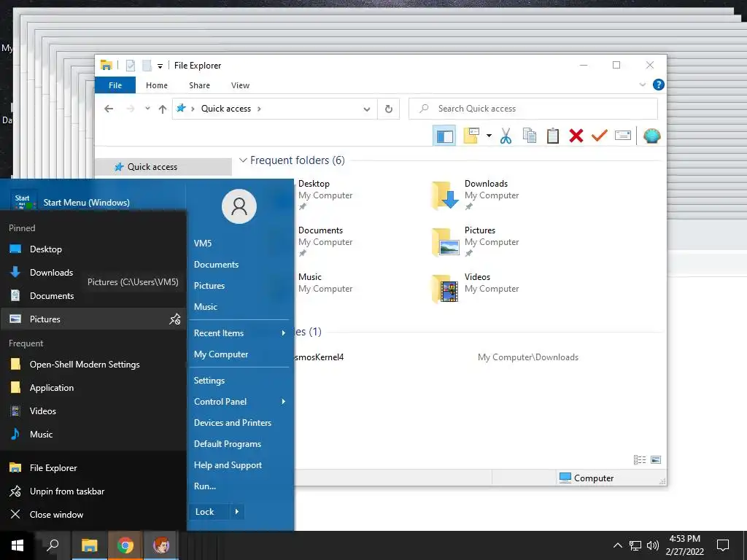Open the Videos folder icon
Screen dimensions: 747x560
click(445, 289)
